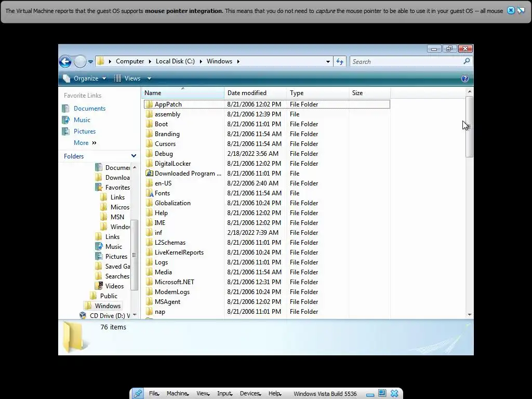The image size is (532, 399).
Task: Open Documents favorite link
Action: coord(89,109)
